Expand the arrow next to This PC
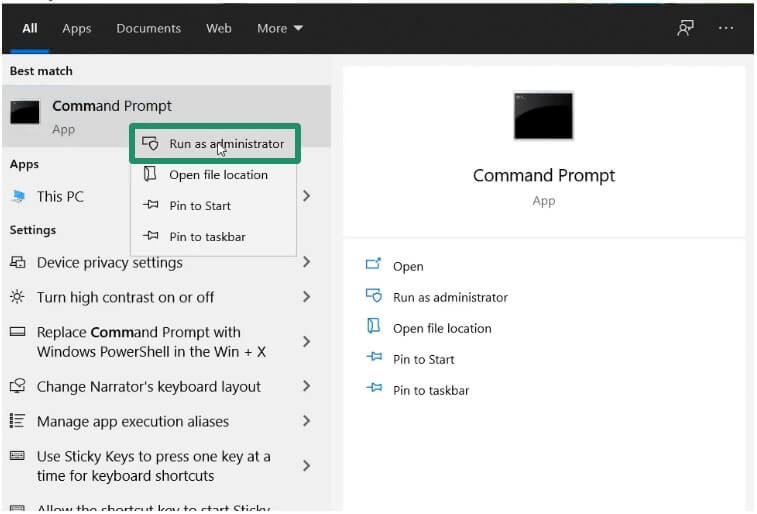 (306, 197)
